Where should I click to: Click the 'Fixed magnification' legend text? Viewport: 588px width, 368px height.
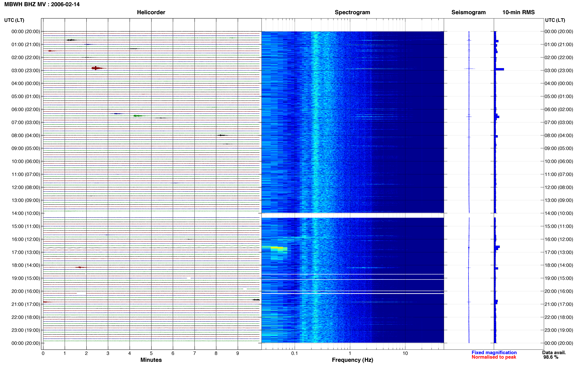[x=494, y=352]
